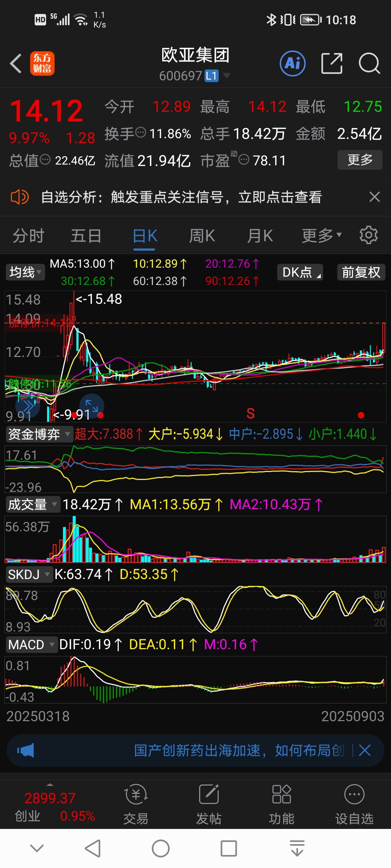This screenshot has height=868, width=391.
Task: Tap the S sell signal marker
Action: point(251,413)
